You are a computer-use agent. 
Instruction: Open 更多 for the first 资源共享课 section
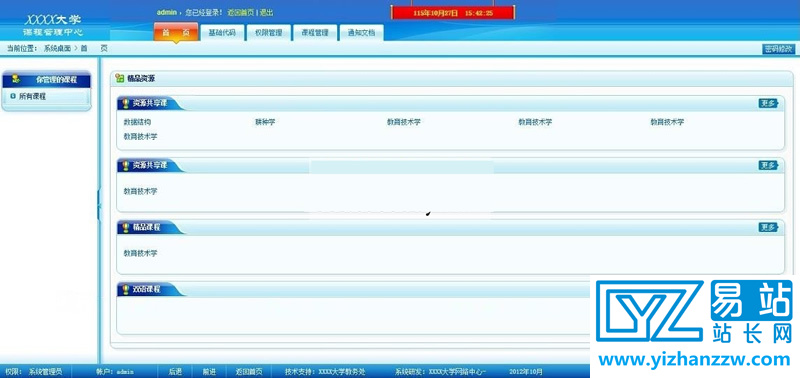click(768, 104)
